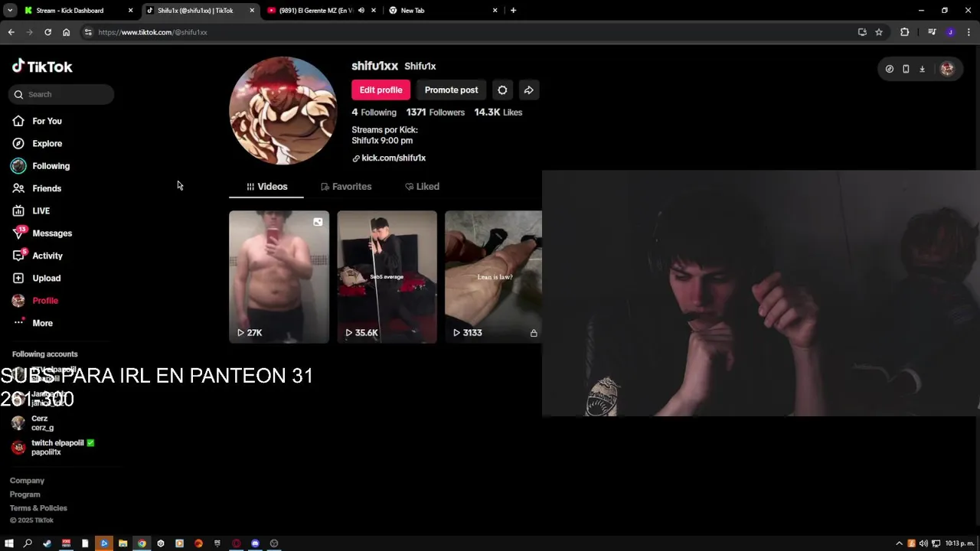This screenshot has width=980, height=551.
Task: Select the Videos tab
Action: tap(266, 187)
